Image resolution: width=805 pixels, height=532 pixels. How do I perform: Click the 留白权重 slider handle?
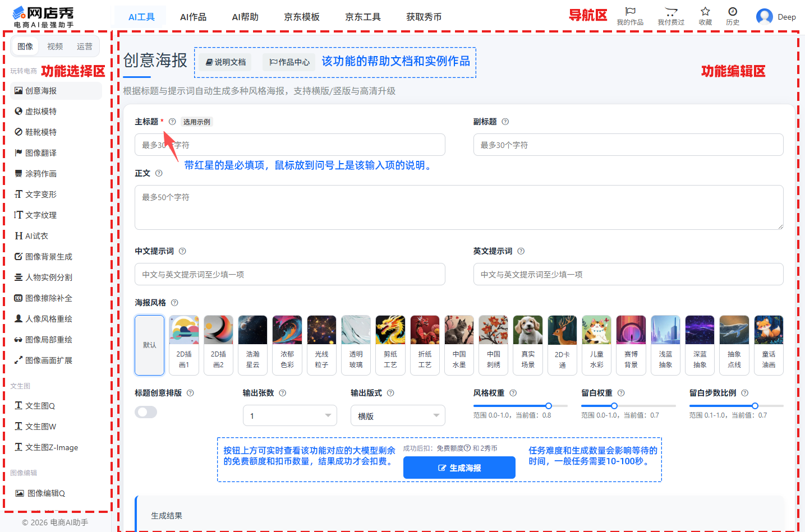614,406
